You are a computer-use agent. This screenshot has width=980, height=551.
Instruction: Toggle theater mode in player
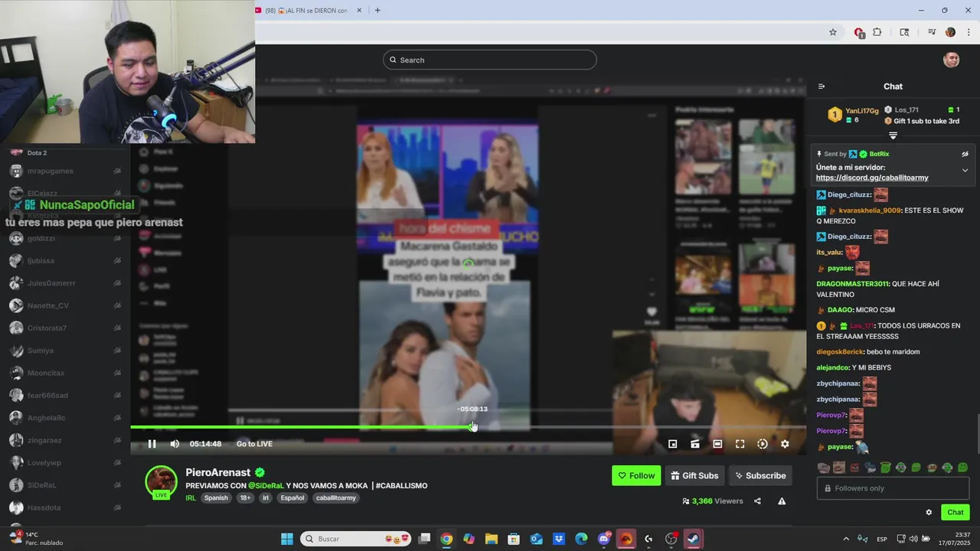click(x=717, y=444)
